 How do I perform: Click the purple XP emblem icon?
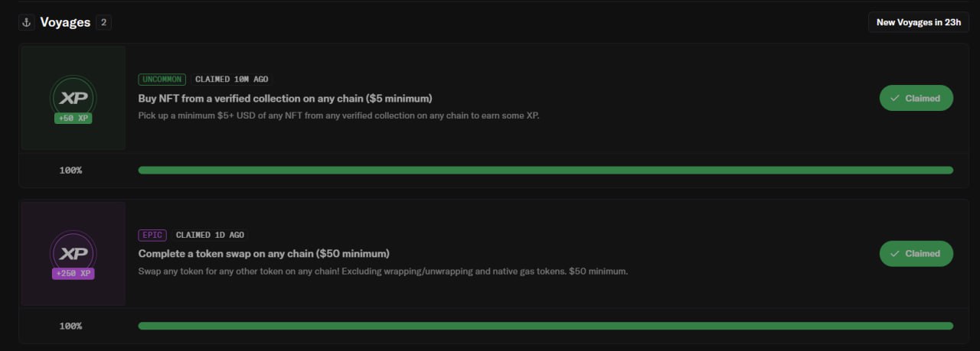point(73,253)
